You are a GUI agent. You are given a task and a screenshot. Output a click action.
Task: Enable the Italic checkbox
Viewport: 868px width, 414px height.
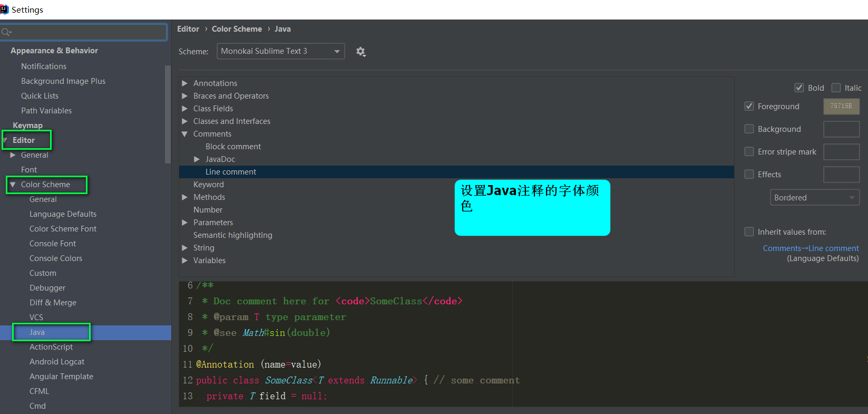click(836, 88)
